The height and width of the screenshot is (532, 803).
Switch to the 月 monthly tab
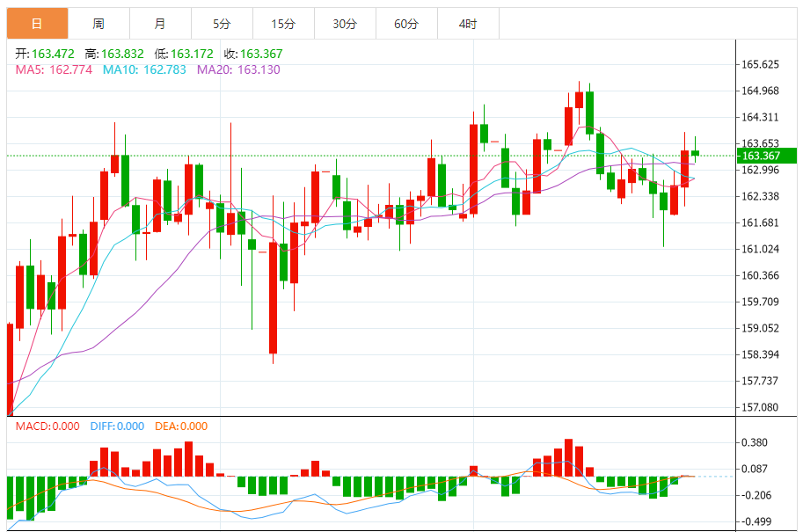click(160, 24)
